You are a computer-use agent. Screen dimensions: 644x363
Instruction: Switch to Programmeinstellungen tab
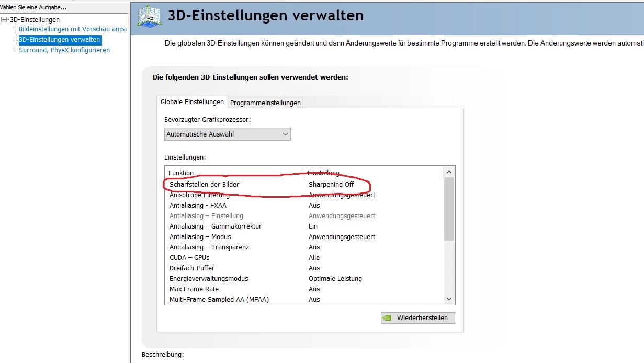click(x=265, y=103)
